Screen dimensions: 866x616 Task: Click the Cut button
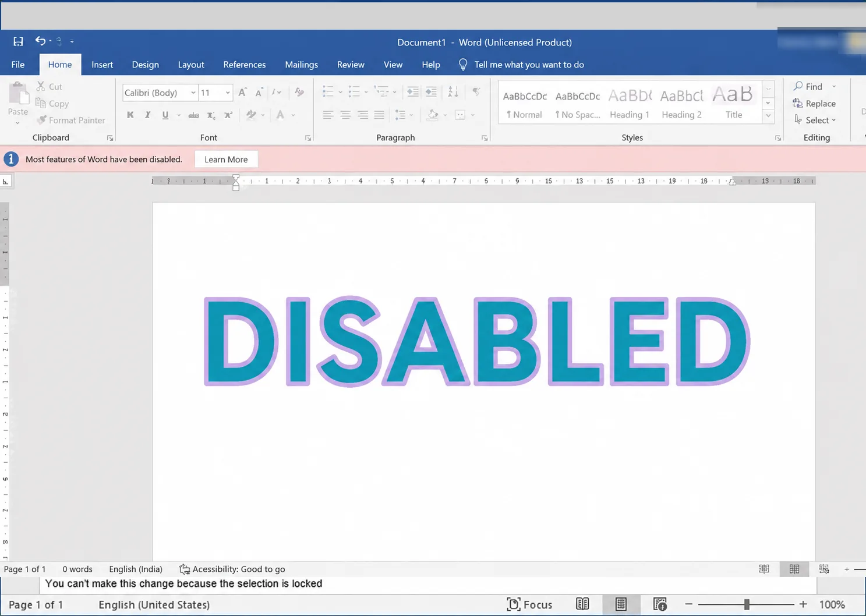coord(50,86)
